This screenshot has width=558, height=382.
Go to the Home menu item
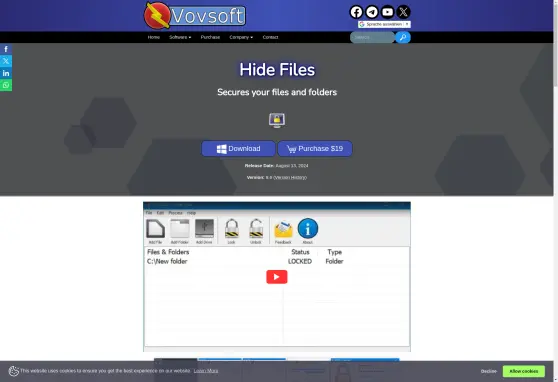[x=154, y=37]
